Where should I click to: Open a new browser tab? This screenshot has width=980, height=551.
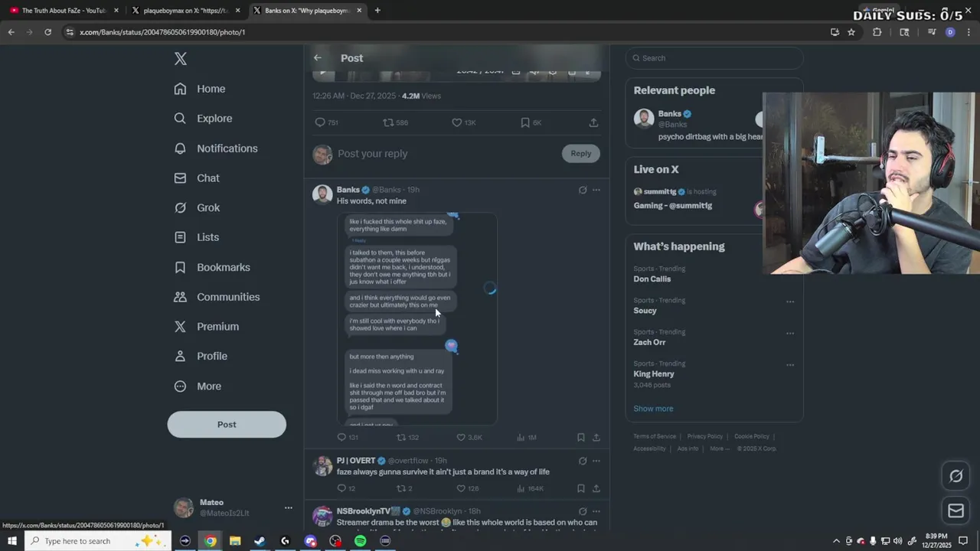tap(377, 11)
